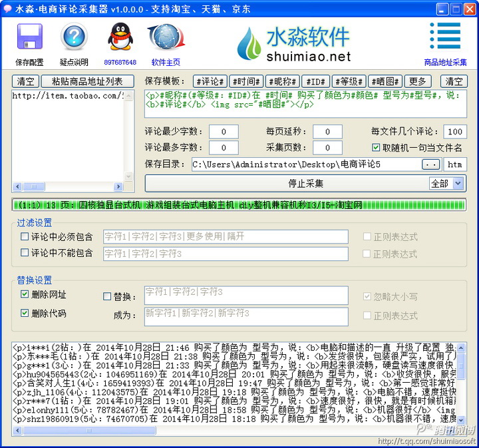Clear the save template with 清空
The width and height of the screenshot is (479, 448).
click(x=454, y=81)
